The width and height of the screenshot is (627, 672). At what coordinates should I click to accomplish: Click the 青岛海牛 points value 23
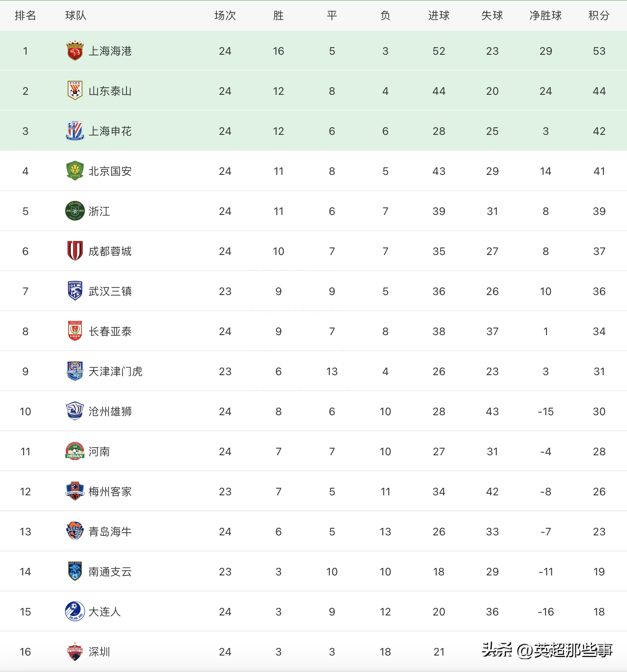click(x=599, y=532)
